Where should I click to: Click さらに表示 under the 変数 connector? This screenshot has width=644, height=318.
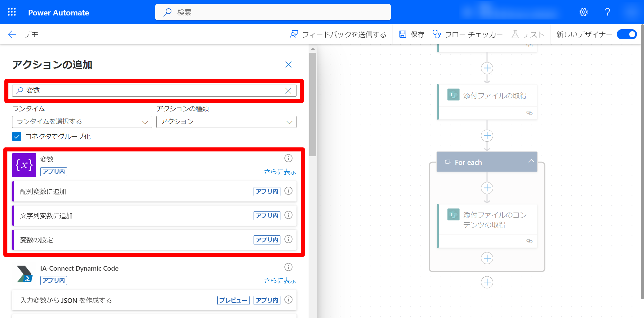(280, 172)
